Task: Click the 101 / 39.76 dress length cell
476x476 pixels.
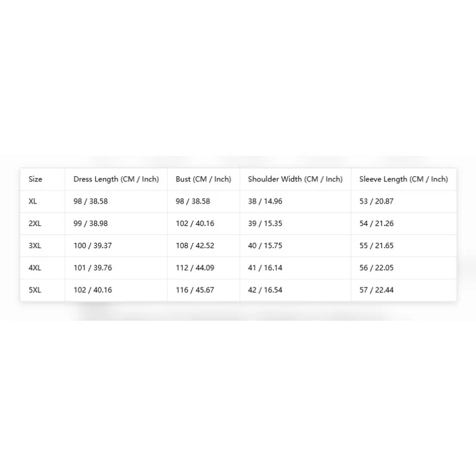Action: tap(93, 268)
